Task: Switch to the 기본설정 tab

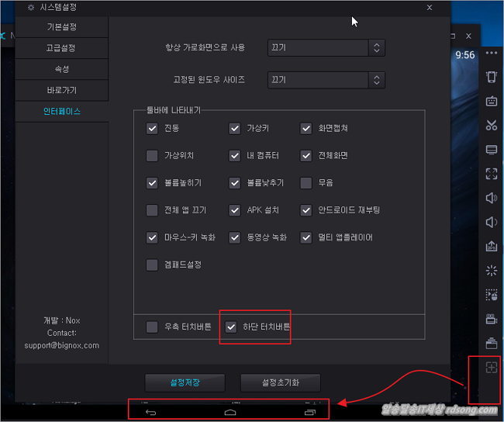Action: pos(62,26)
